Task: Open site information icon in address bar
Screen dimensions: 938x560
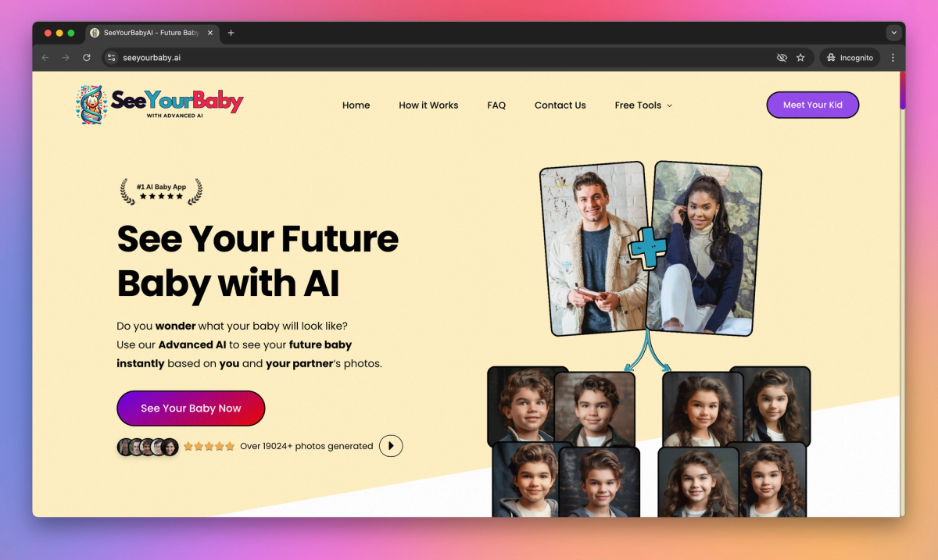Action: (111, 58)
